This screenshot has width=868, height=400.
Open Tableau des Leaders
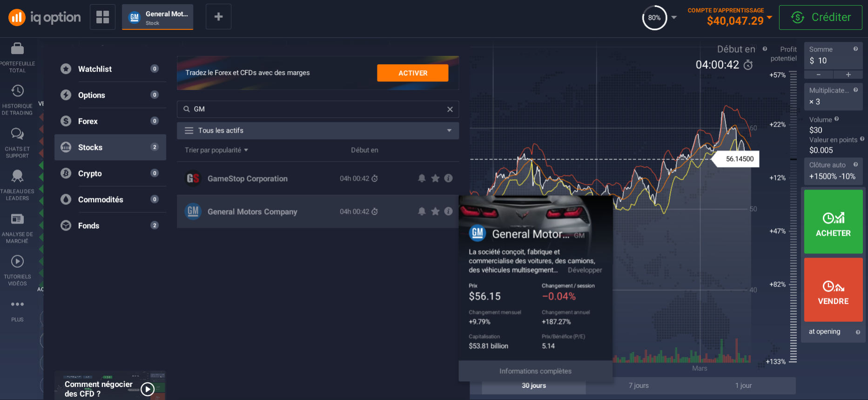(18, 185)
